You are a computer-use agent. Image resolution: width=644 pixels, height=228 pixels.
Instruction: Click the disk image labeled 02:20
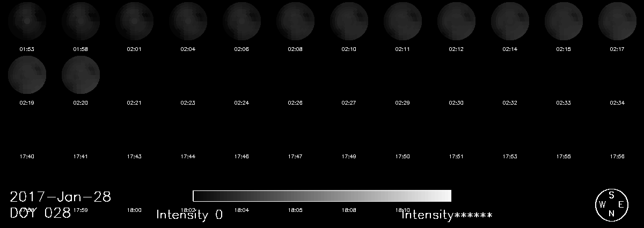click(x=80, y=75)
